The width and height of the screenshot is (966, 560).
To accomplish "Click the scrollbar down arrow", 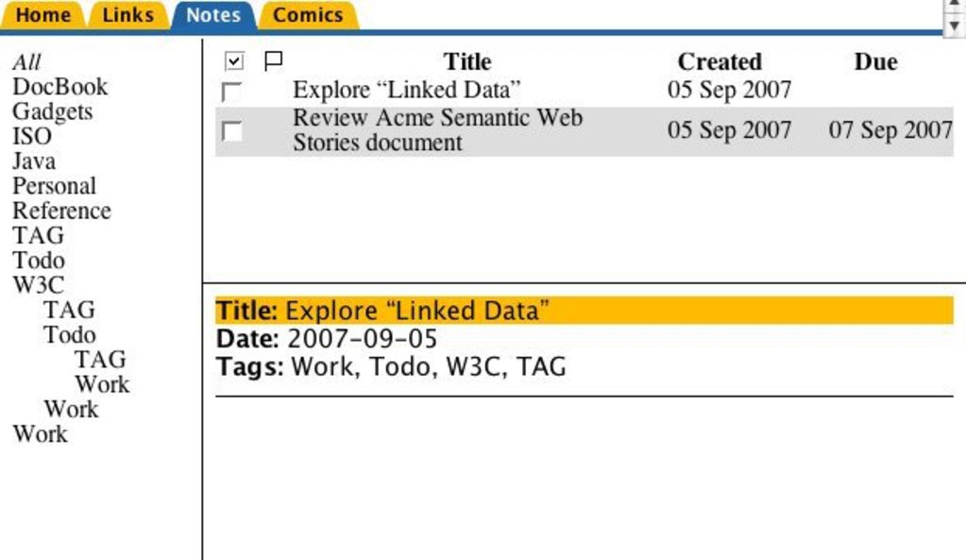I will (955, 26).
